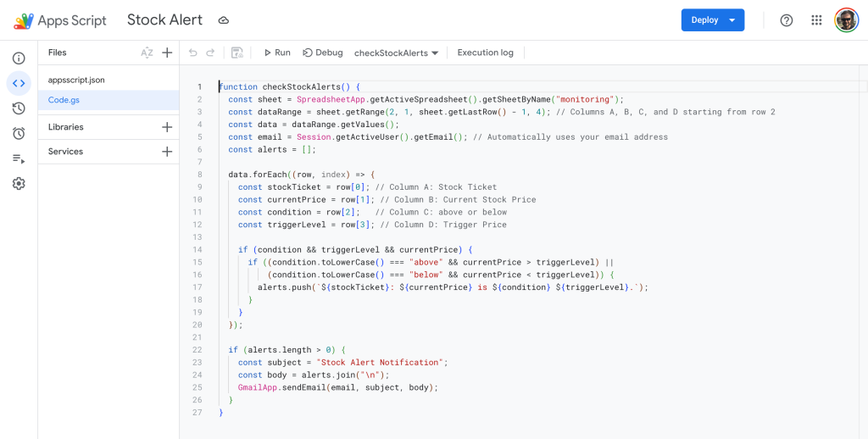Open the Triggers clock icon
The image size is (868, 439).
coord(19,133)
